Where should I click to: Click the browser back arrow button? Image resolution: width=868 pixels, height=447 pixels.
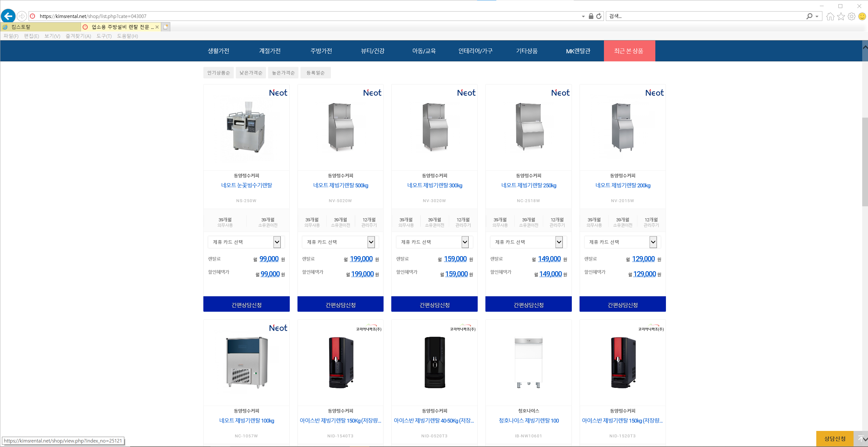(x=8, y=16)
